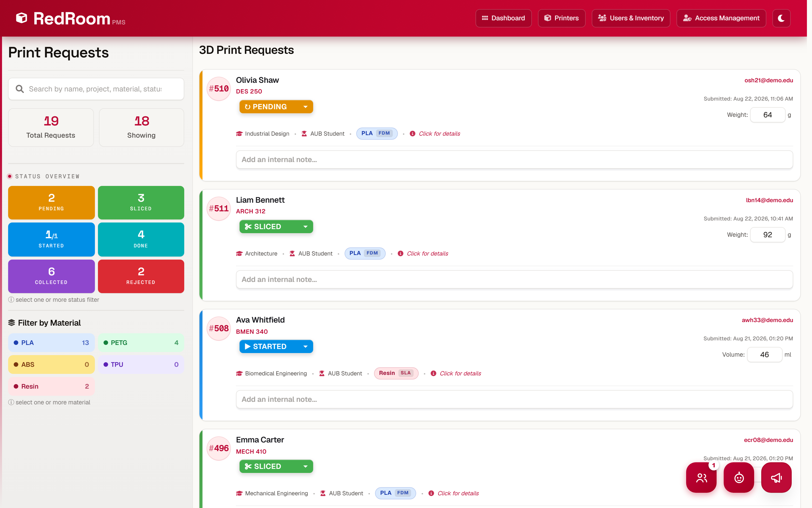The image size is (812, 508).
Task: Click the #510 request number badge
Action: (x=219, y=89)
